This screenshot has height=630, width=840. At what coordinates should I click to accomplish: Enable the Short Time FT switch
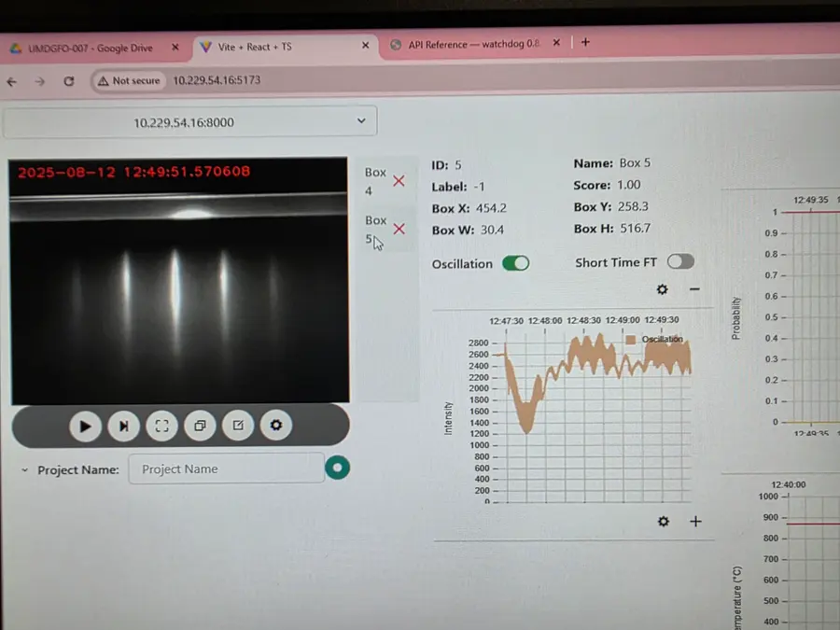(x=681, y=261)
